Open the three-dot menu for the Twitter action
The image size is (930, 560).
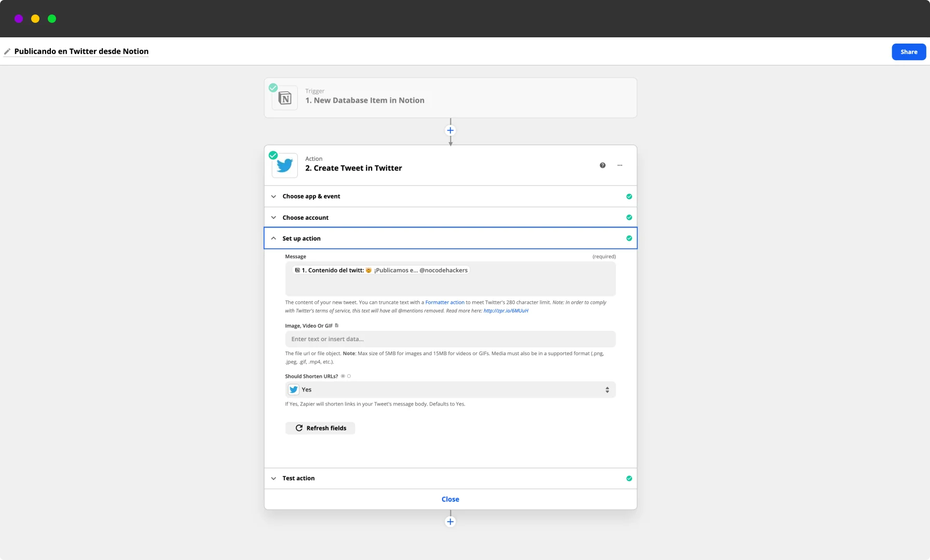coord(620,165)
